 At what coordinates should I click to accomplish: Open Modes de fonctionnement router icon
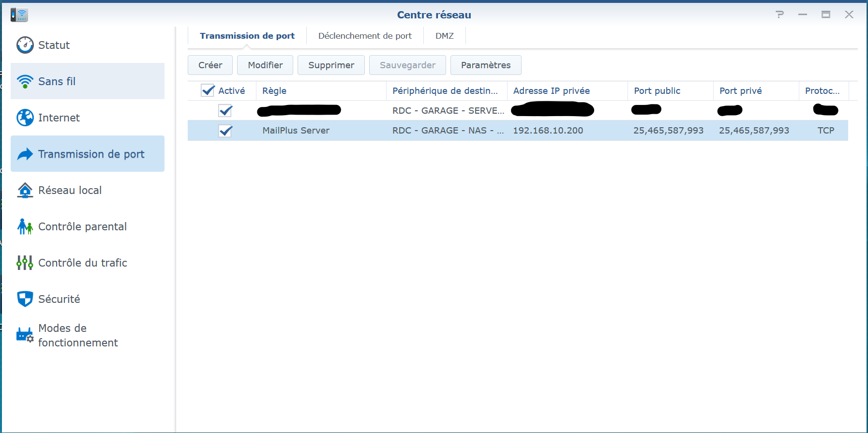25,335
